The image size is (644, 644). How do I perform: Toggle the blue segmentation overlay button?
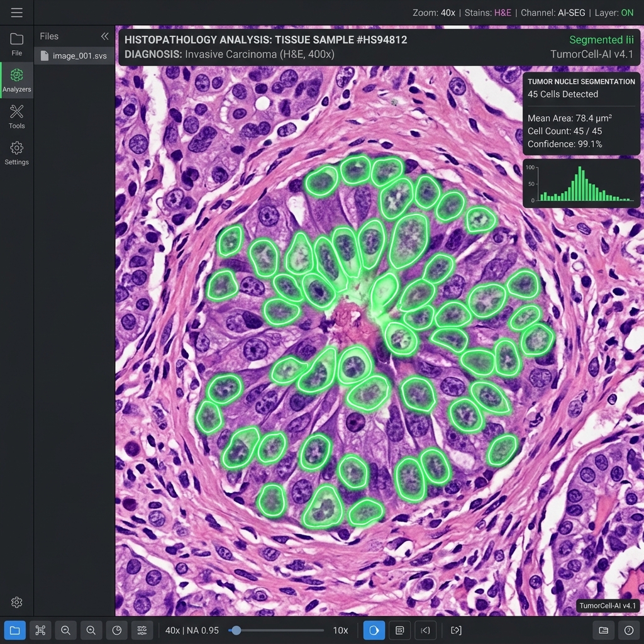pyautogui.click(x=374, y=630)
